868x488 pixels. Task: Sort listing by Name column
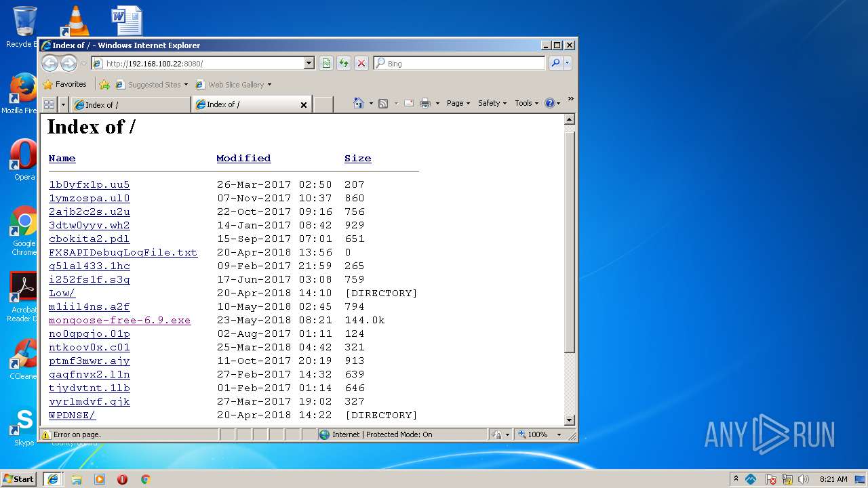coord(62,158)
